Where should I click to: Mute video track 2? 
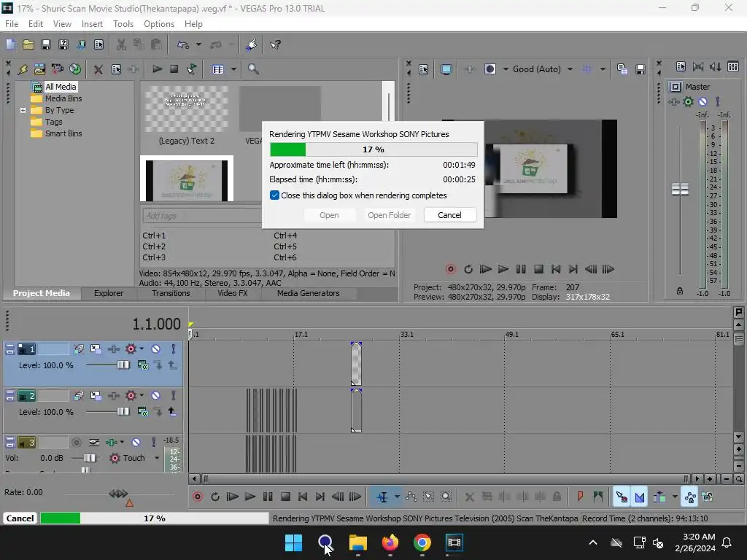tap(156, 396)
